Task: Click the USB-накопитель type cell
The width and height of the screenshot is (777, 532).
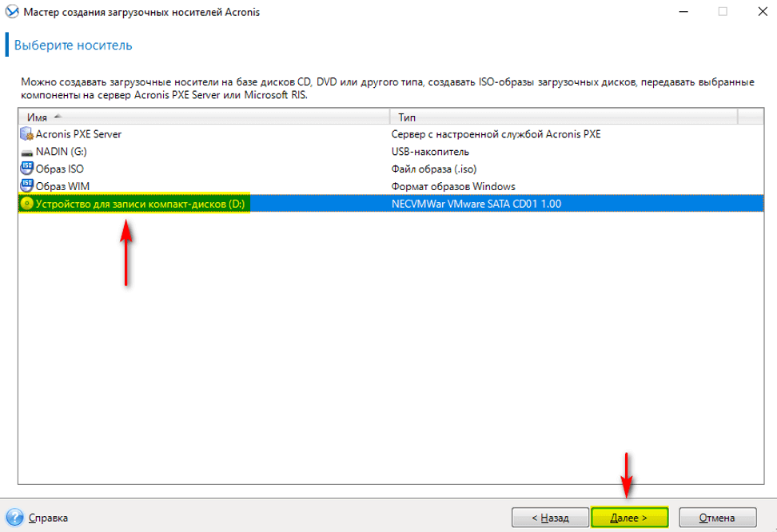Action: [x=430, y=152]
